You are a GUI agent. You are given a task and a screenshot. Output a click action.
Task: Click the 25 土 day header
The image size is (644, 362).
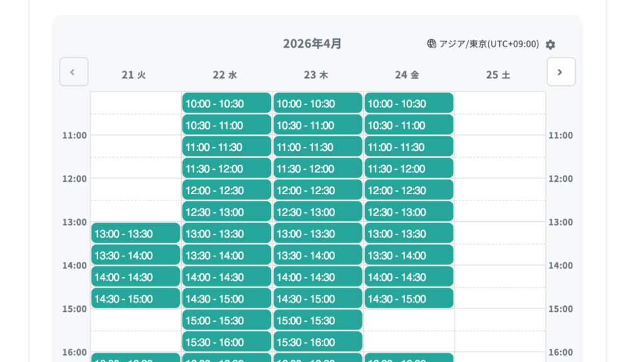click(498, 75)
